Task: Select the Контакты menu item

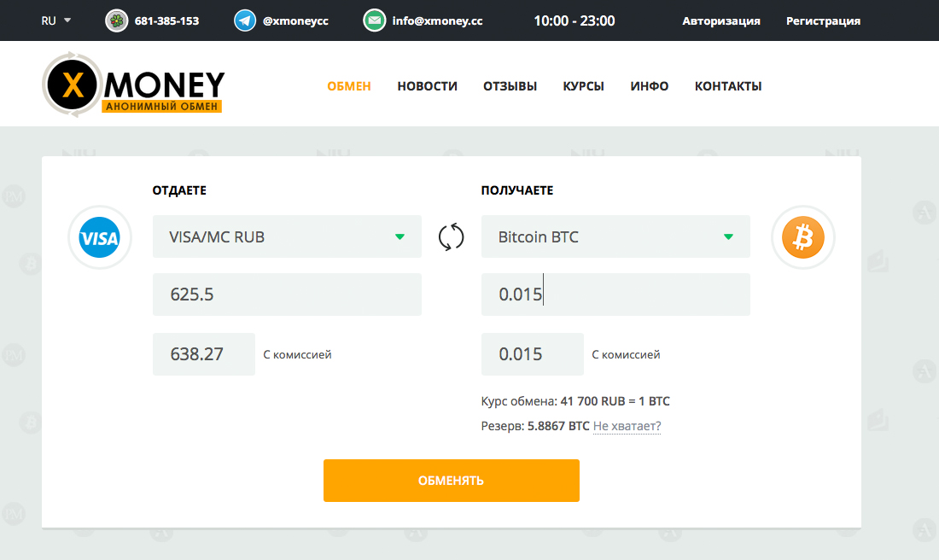Action: [x=727, y=86]
